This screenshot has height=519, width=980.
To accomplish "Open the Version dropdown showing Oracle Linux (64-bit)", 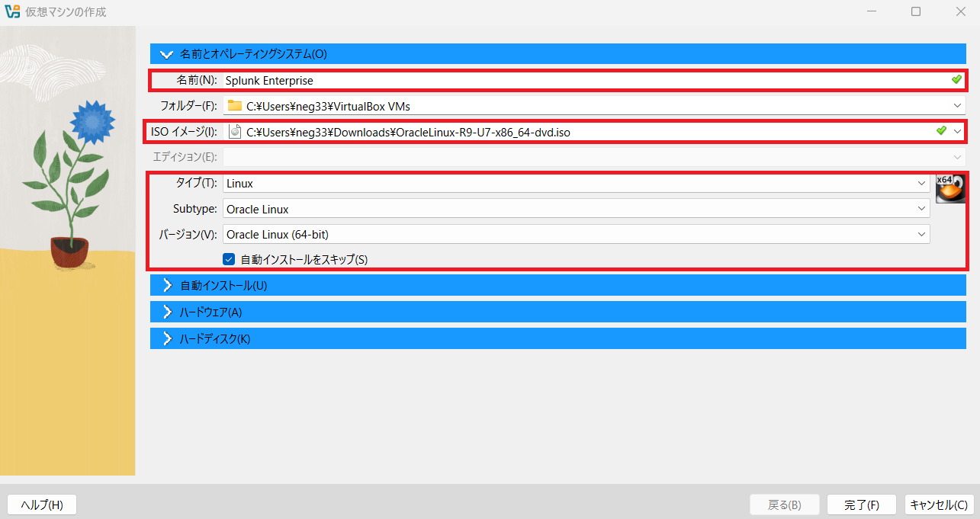I will point(921,234).
